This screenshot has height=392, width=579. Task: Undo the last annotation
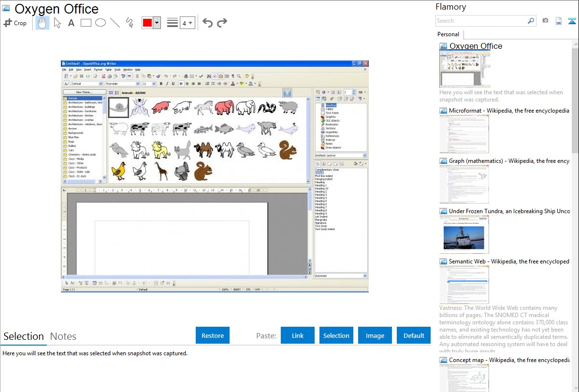207,23
